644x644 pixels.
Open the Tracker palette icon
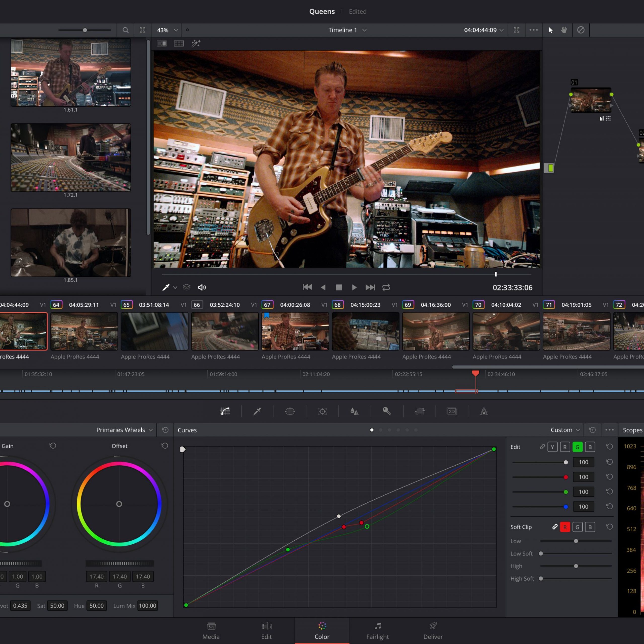point(322,411)
